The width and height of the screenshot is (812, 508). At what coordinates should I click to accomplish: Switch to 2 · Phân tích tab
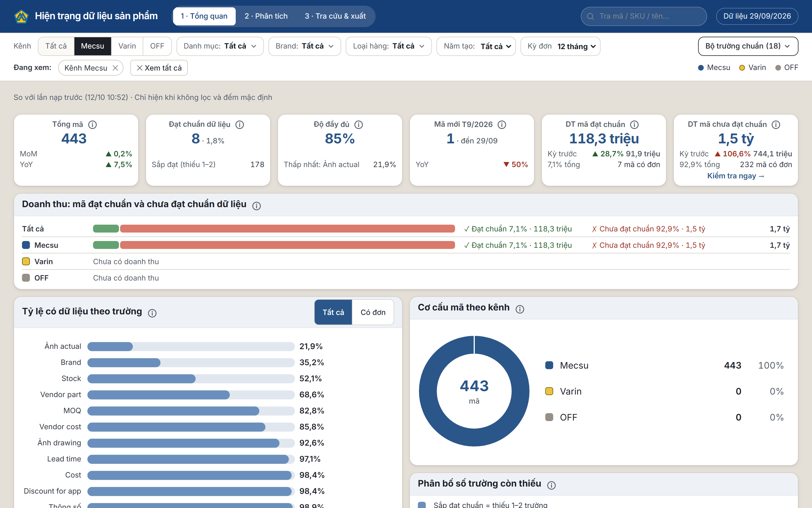[266, 16]
